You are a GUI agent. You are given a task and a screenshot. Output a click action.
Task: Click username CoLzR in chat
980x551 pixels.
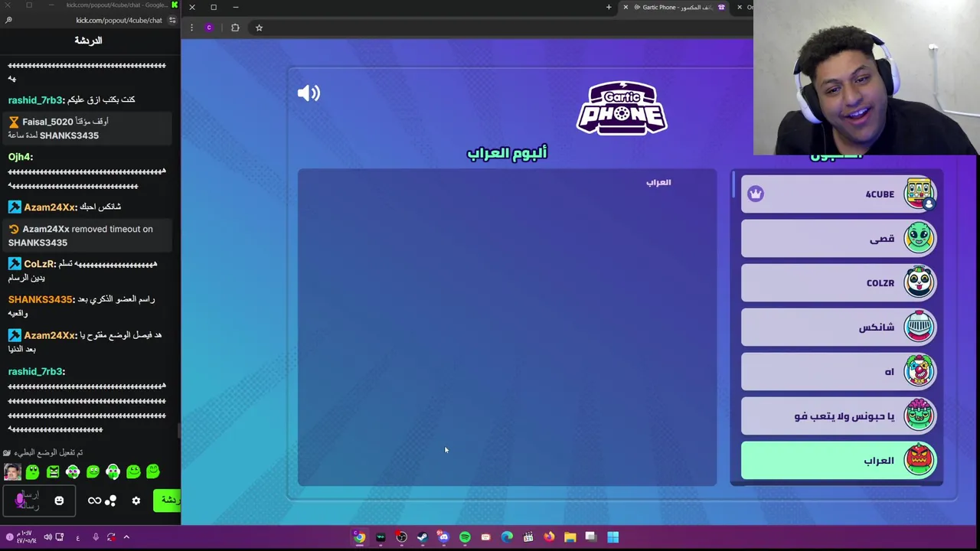pos(39,264)
